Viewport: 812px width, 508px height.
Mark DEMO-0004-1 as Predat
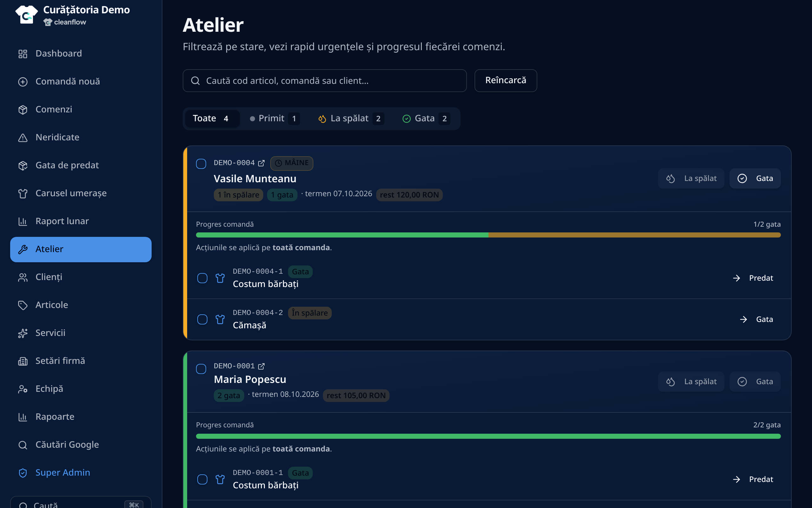tap(753, 278)
